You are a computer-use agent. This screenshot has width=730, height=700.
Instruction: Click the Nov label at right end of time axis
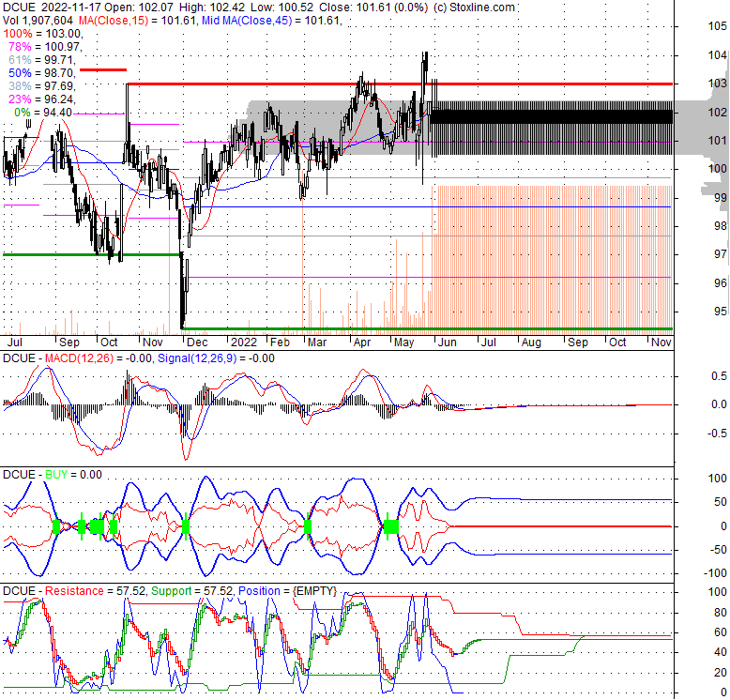click(x=662, y=342)
